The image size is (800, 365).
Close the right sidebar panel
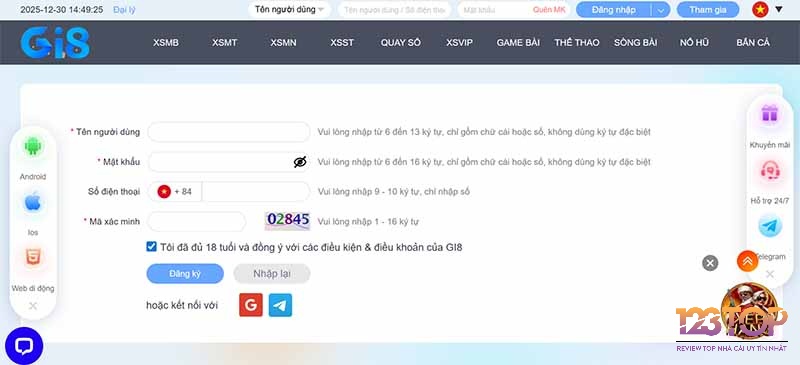click(770, 274)
